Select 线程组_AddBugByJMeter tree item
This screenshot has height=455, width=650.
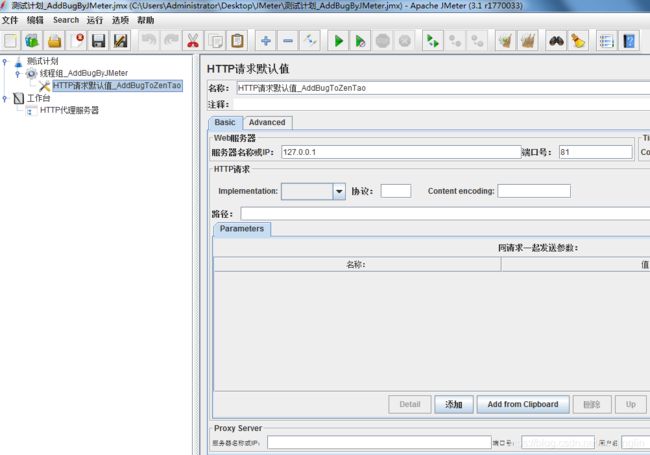coord(84,73)
